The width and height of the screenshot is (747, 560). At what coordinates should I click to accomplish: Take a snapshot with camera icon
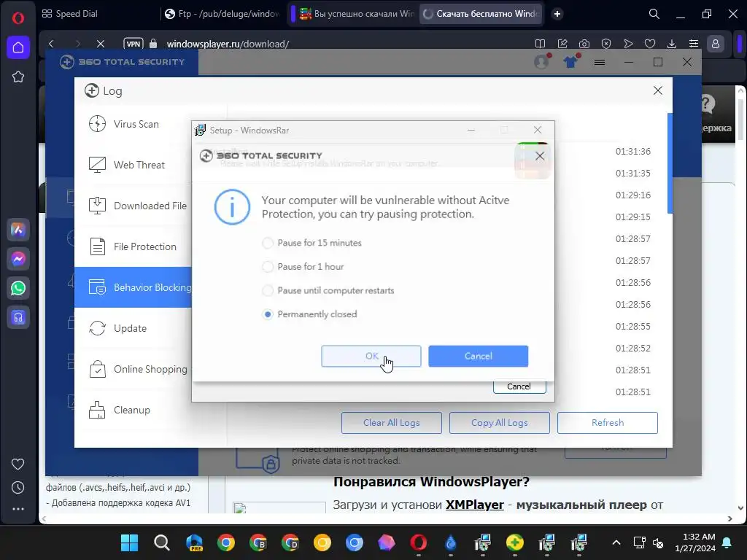click(584, 44)
